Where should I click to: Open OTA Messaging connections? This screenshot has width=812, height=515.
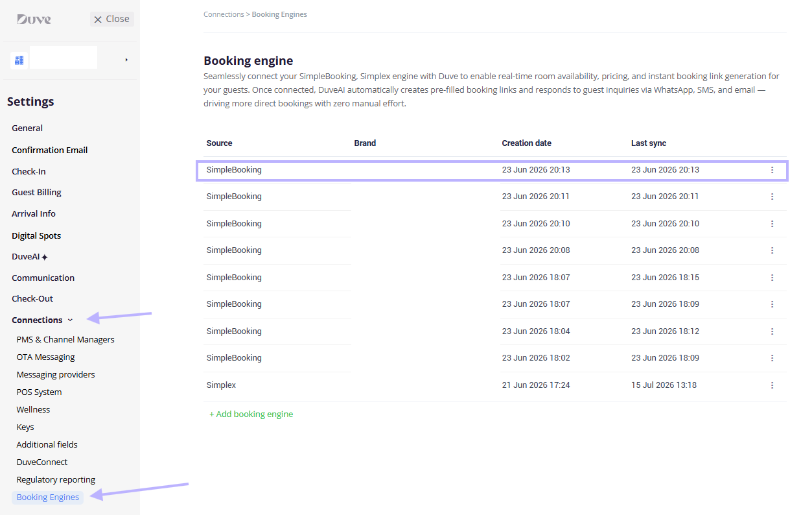point(45,357)
